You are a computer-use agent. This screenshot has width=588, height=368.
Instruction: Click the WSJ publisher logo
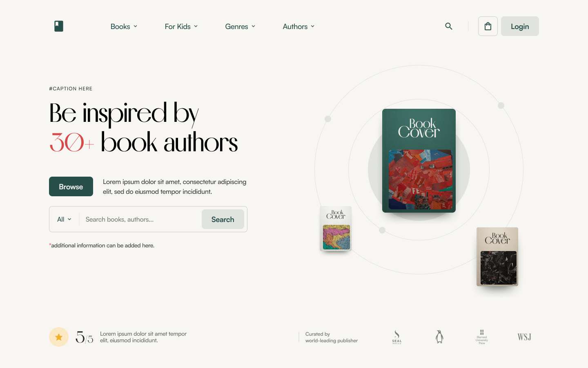(524, 337)
